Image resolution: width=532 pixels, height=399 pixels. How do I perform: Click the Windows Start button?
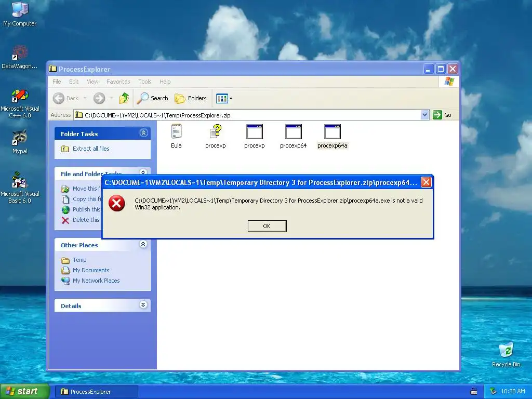pos(24,392)
